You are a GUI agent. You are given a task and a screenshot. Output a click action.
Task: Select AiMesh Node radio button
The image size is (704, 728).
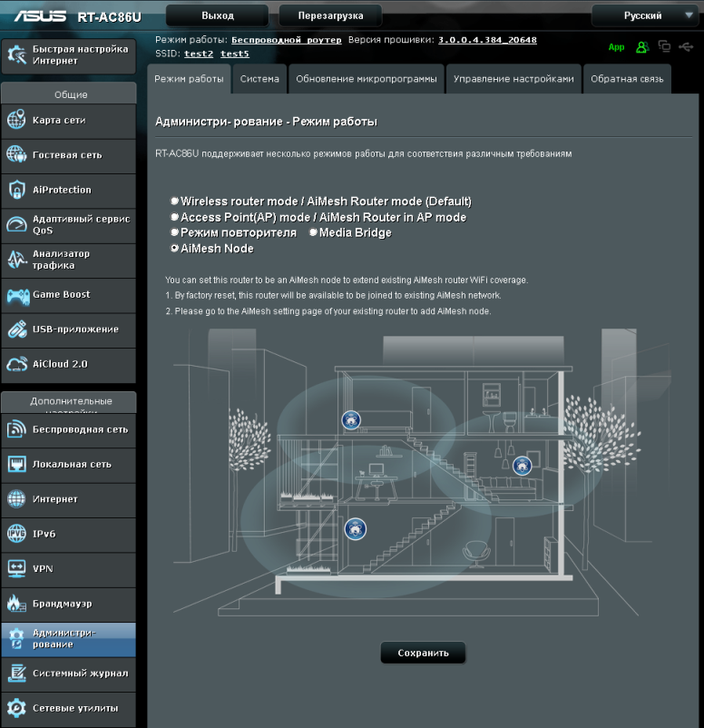tap(174, 249)
